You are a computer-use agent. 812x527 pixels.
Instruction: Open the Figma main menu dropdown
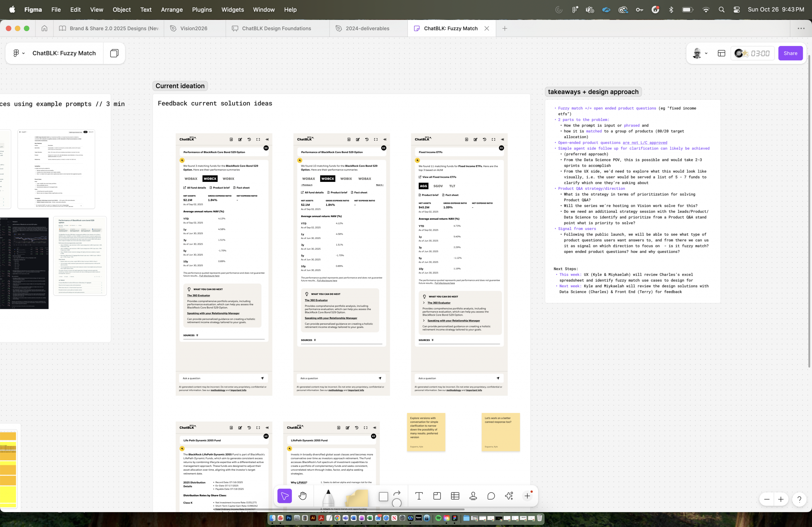(x=19, y=53)
